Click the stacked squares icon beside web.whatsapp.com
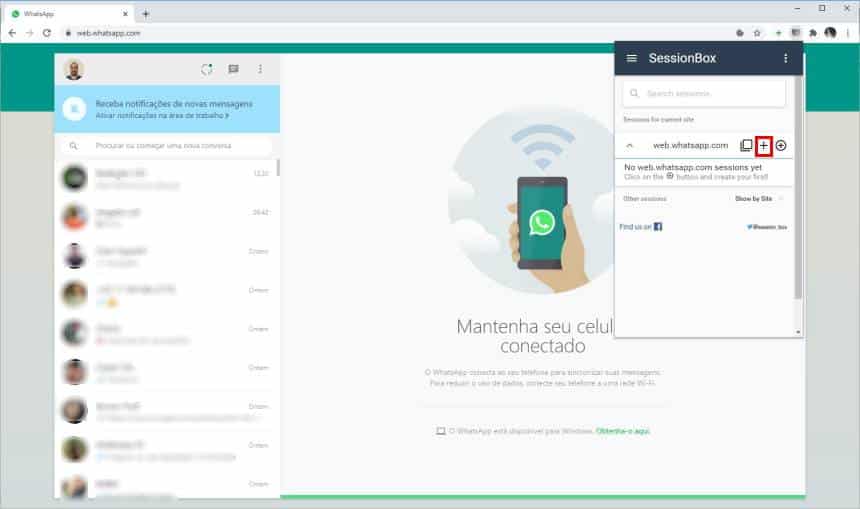The height and width of the screenshot is (509, 860). pyautogui.click(x=746, y=145)
